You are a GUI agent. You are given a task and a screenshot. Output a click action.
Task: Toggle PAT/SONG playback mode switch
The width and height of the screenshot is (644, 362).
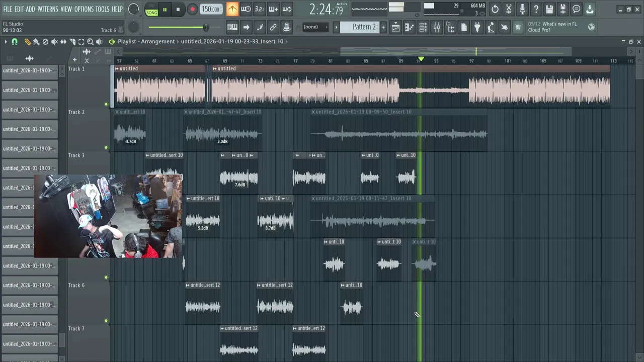pyautogui.click(x=151, y=10)
